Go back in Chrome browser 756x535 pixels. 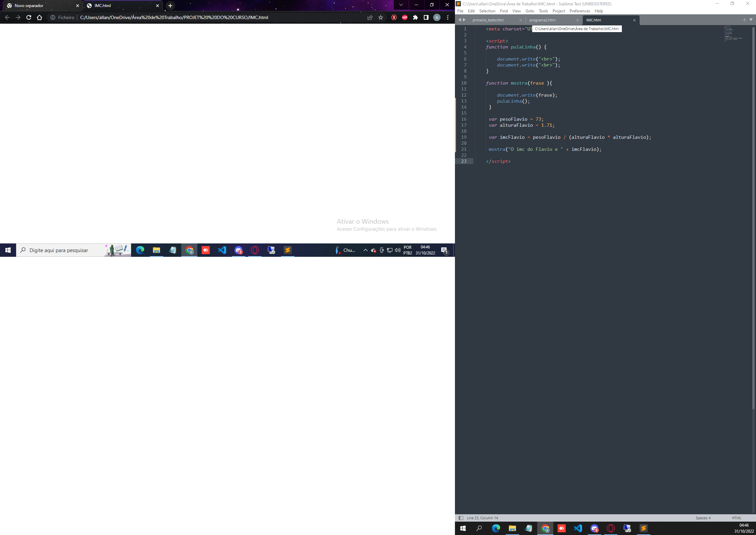(7, 17)
